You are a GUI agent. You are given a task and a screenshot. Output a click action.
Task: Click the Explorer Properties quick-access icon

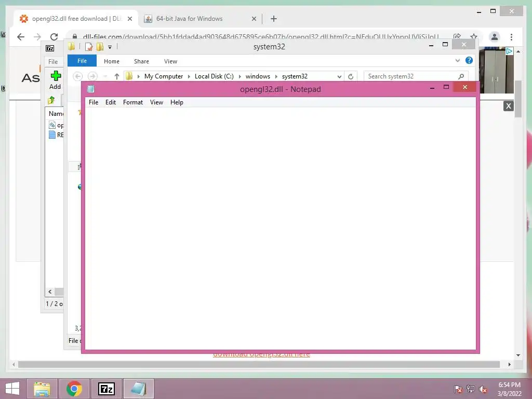click(89, 47)
